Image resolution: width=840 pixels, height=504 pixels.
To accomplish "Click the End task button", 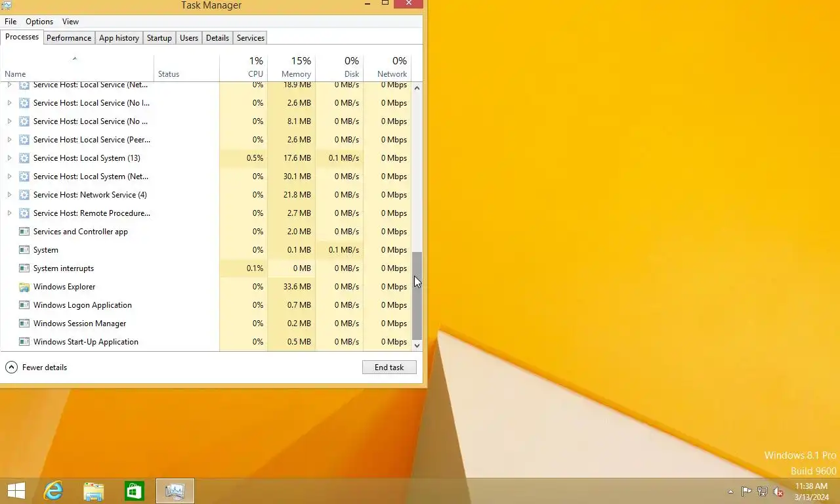I will pos(389,367).
